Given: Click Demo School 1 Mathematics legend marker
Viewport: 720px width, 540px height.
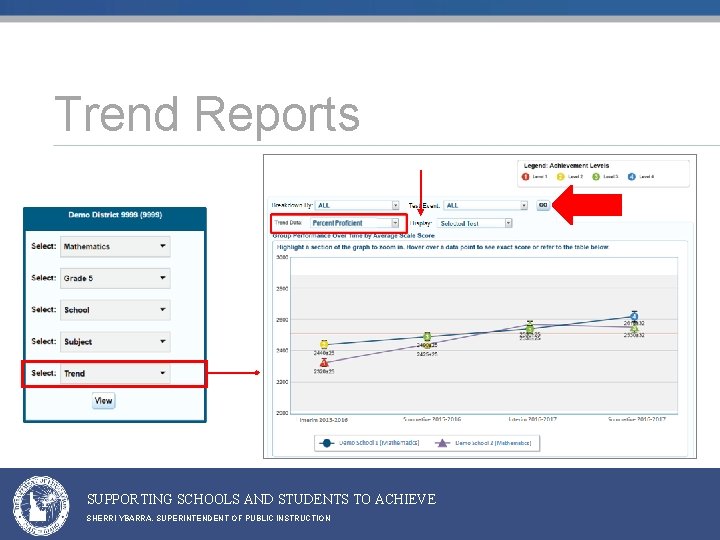Looking at the screenshot, I should click(x=326, y=443).
